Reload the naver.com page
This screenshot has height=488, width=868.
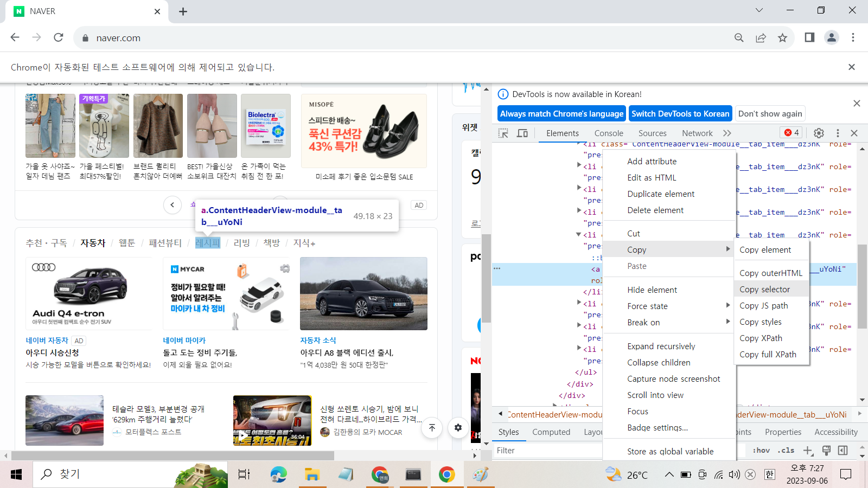pyautogui.click(x=59, y=37)
